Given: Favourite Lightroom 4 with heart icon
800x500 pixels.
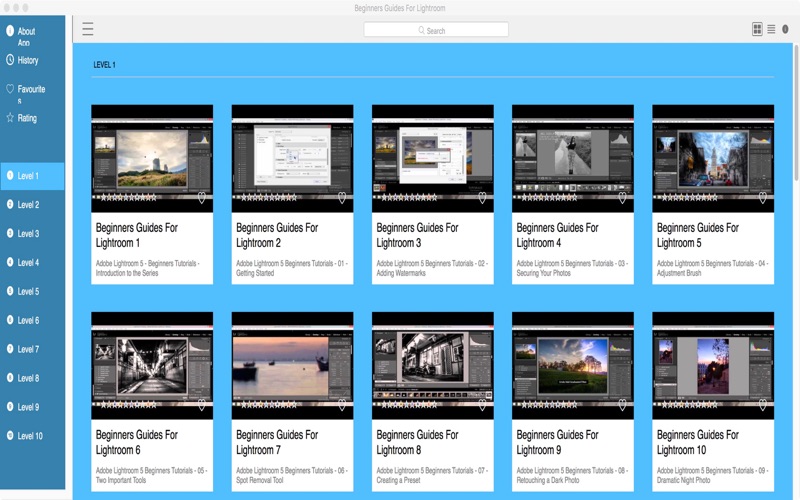Looking at the screenshot, I should (x=622, y=198).
